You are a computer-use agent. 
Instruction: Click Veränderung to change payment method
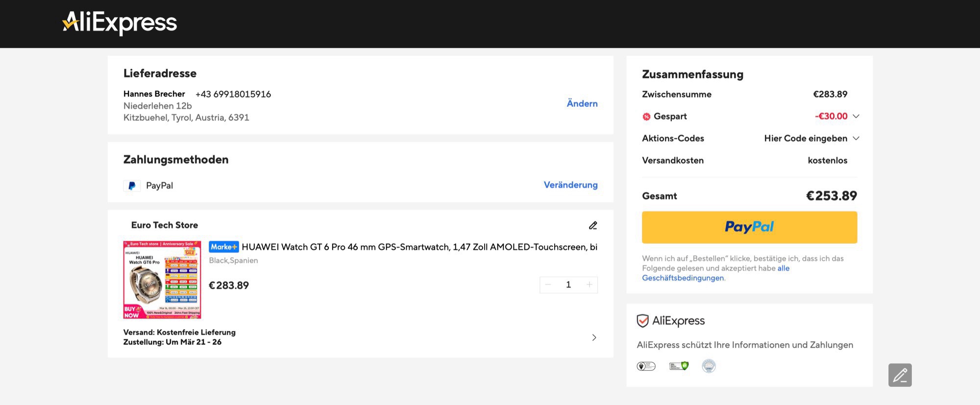coord(570,185)
